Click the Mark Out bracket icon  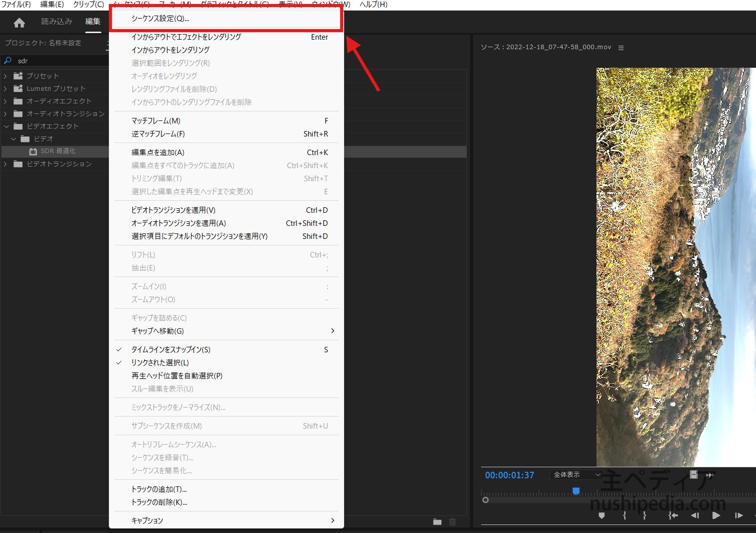point(645,515)
